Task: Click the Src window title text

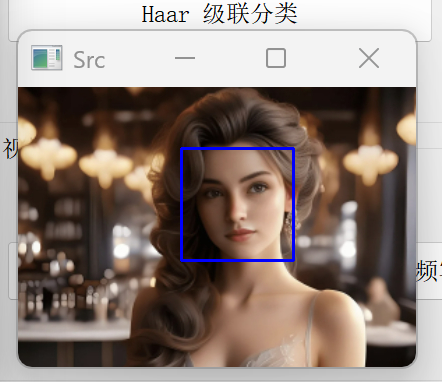Action: (89, 60)
